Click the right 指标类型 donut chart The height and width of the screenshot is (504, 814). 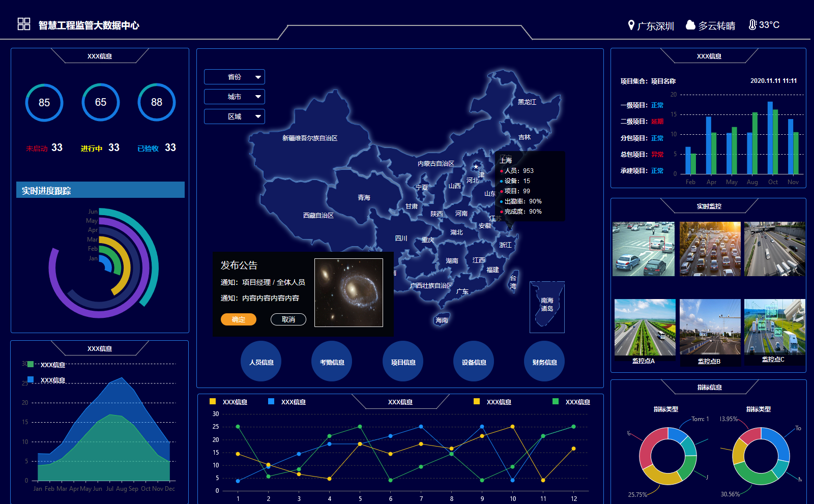pyautogui.click(x=761, y=456)
